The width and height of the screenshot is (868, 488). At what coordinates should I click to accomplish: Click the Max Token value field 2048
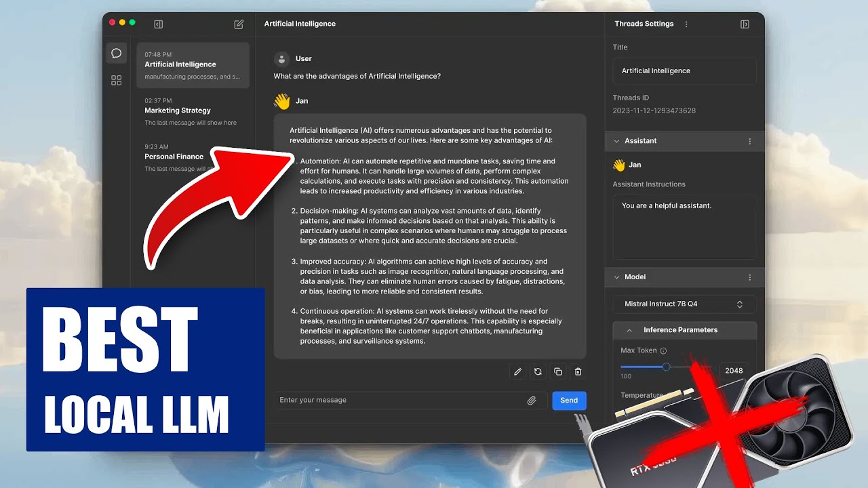[x=734, y=371]
